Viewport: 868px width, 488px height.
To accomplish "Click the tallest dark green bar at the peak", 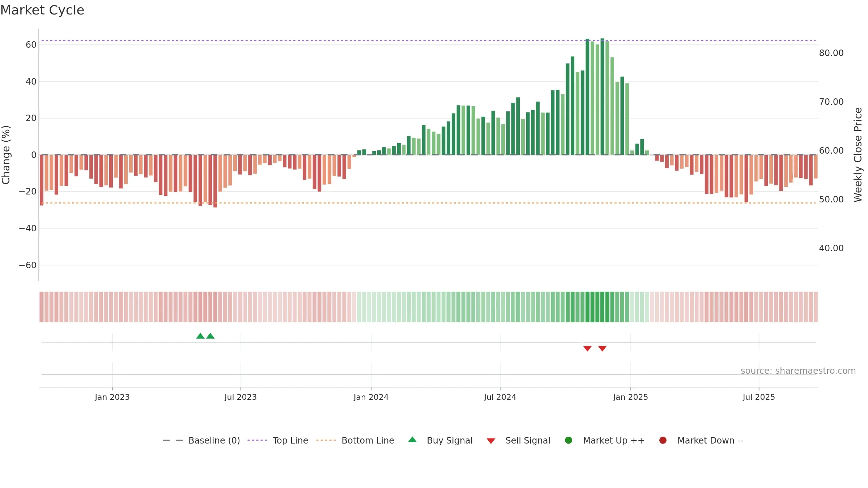I will 602,97.
